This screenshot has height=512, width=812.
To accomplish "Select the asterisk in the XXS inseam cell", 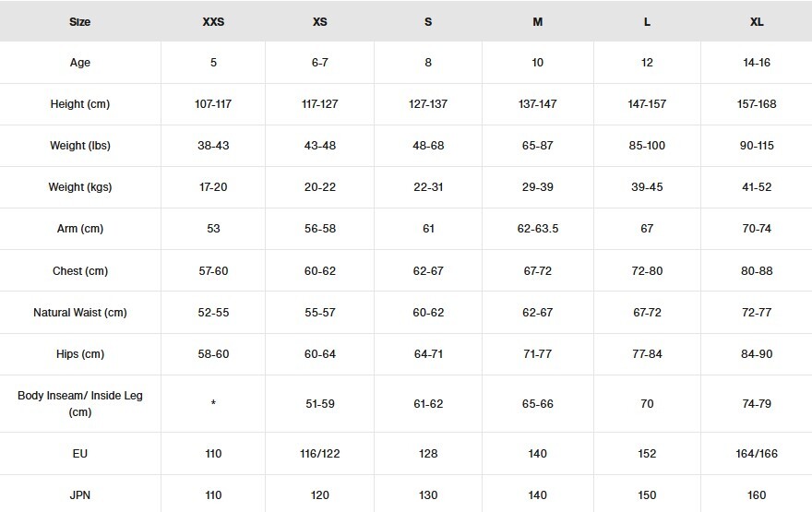I will (x=213, y=404).
